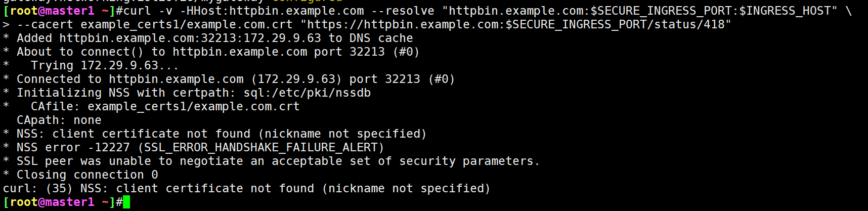Click the example_certs1/example.com.crt path in CAfile line

pyautogui.click(x=194, y=107)
